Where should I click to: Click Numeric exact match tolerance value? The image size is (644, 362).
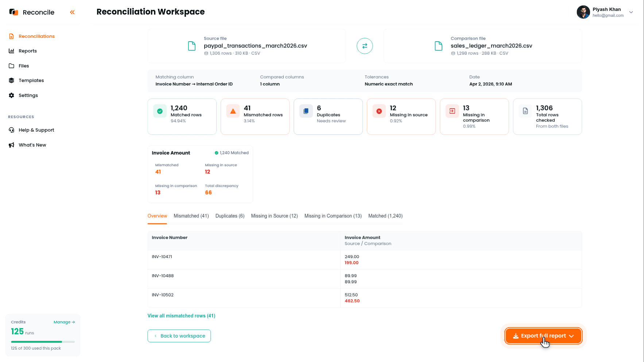point(389,84)
